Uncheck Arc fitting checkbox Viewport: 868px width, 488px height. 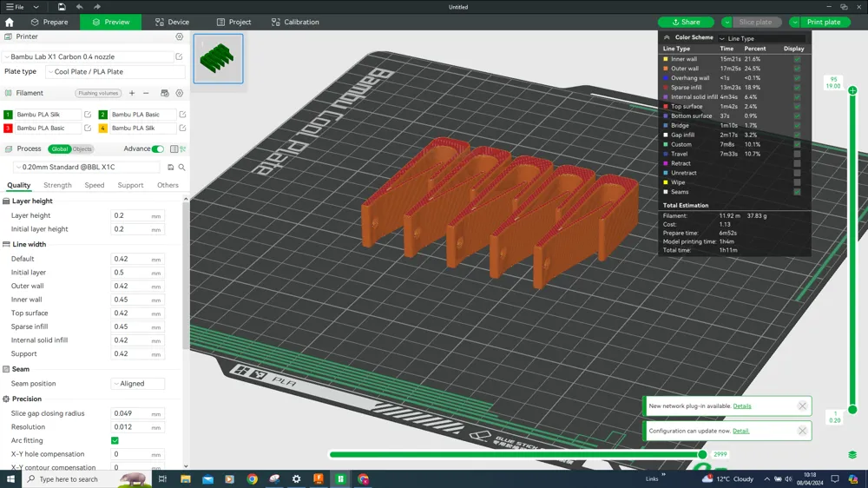[x=115, y=441]
